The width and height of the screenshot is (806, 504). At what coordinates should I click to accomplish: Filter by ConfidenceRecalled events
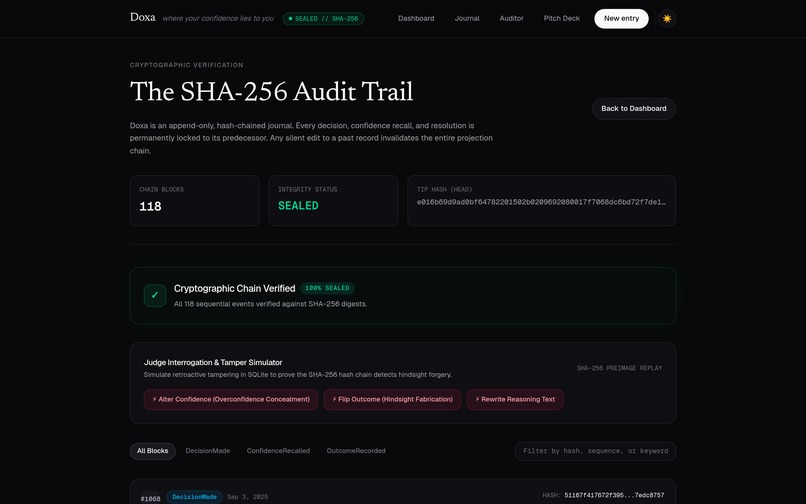278,451
